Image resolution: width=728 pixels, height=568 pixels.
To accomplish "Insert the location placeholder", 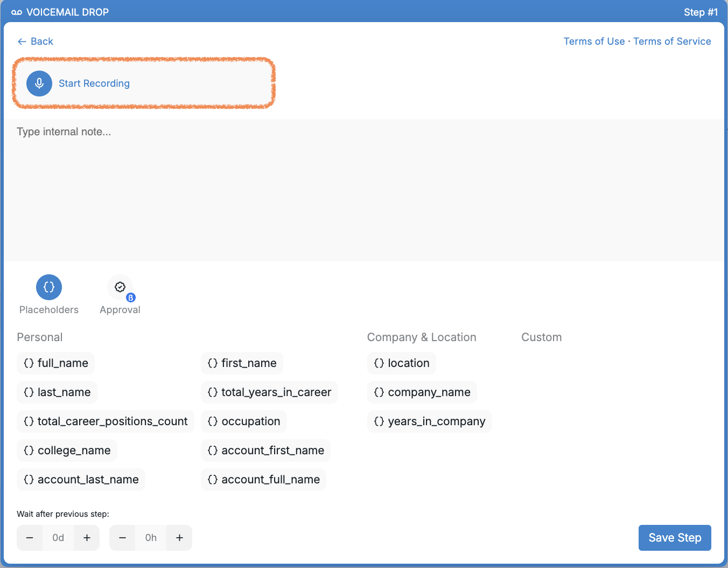I will click(x=402, y=363).
